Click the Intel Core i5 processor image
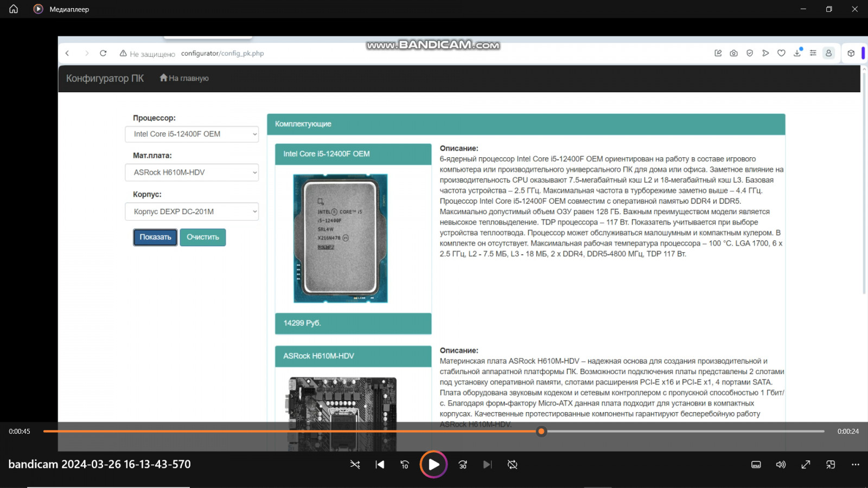Viewport: 868px width, 488px height. pos(341,238)
